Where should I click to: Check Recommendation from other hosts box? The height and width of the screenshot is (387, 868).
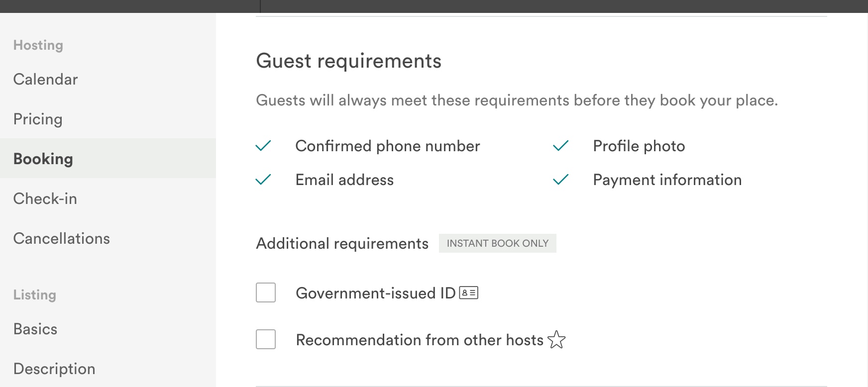tap(266, 339)
